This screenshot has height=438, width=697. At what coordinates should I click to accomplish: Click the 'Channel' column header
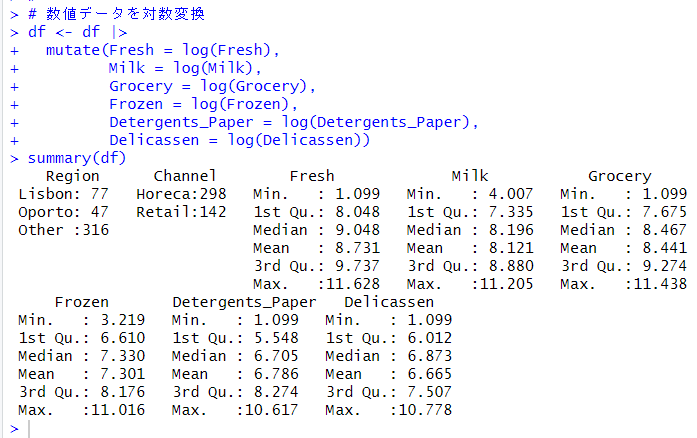[185, 176]
